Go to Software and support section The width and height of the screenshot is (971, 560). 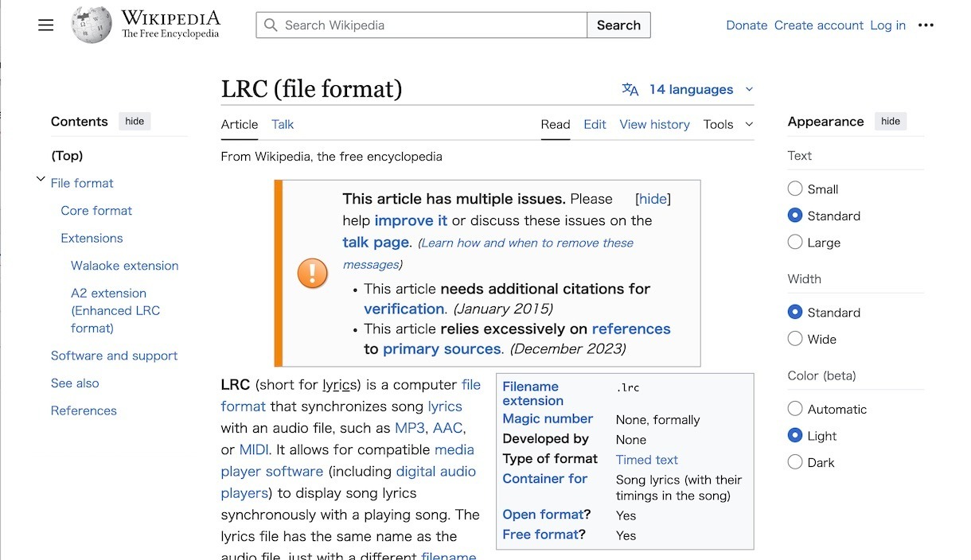click(114, 356)
